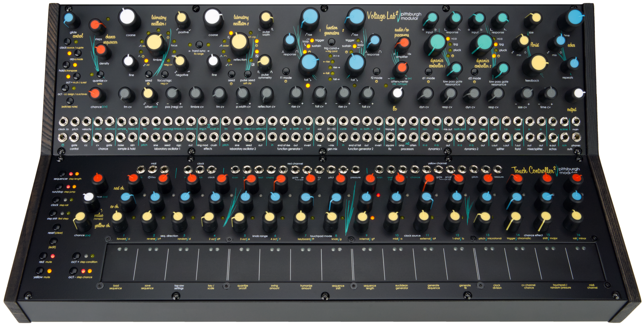
Task: Click the main output jack
Action: [576, 122]
